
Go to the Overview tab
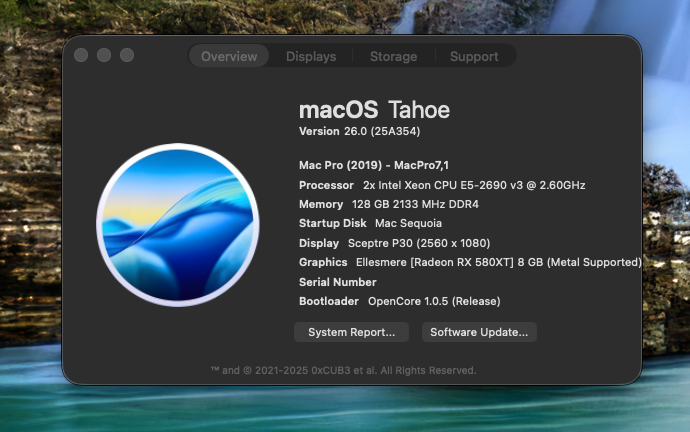coord(229,56)
